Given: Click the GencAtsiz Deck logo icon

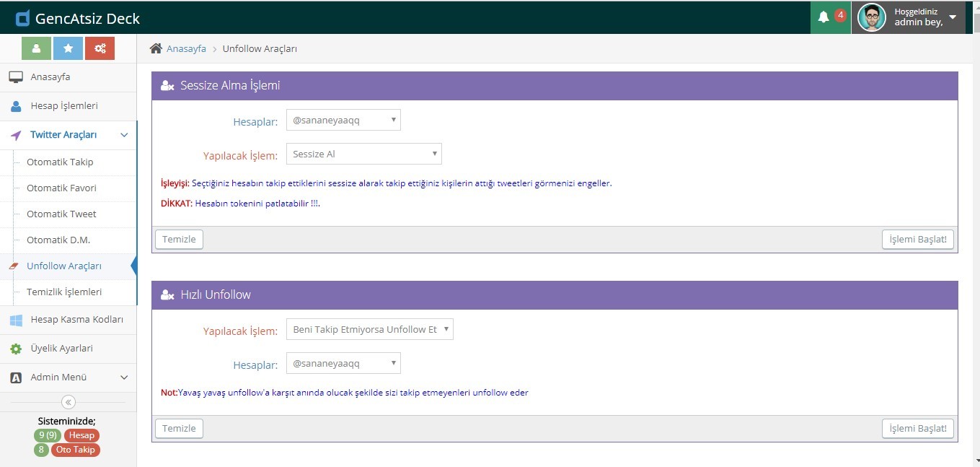Looking at the screenshot, I should click(x=23, y=19).
